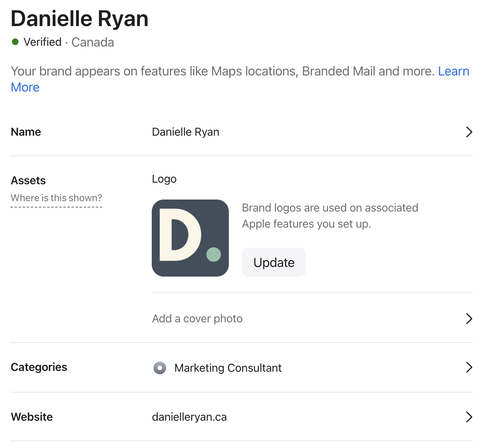Click the 'Website' row label
Screen dimensions: 485x448
tap(32, 417)
